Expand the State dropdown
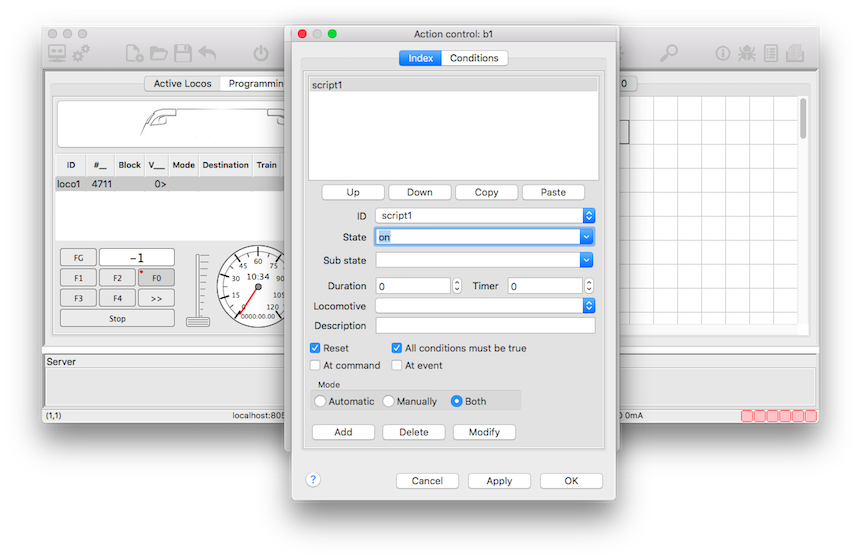 click(587, 237)
